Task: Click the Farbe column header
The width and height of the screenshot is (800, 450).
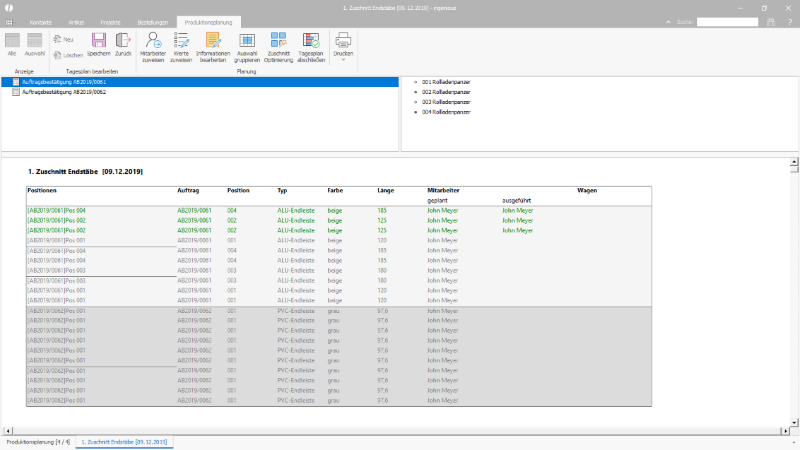Action: pos(335,190)
